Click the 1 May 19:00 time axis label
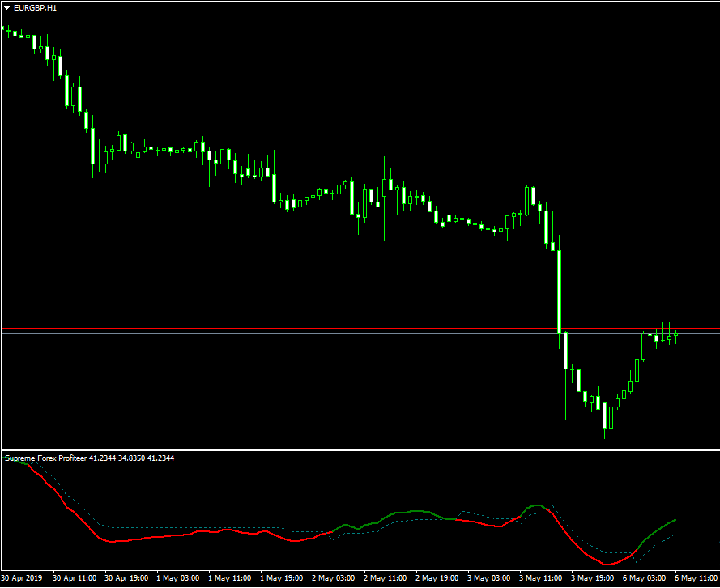 point(282,579)
